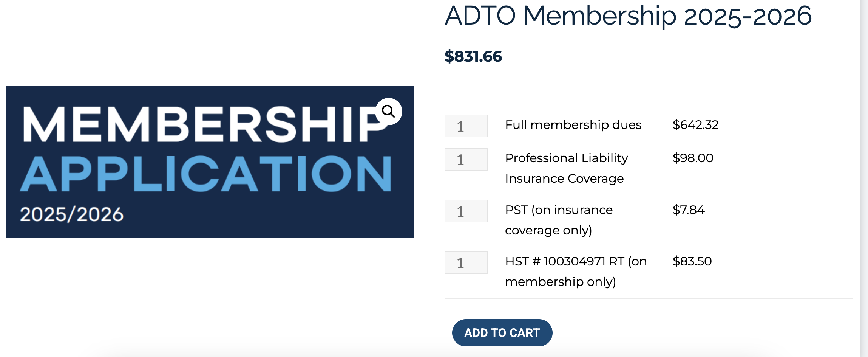868x357 pixels.
Task: Click quantity field beside PST on insurance
Action: (x=466, y=211)
